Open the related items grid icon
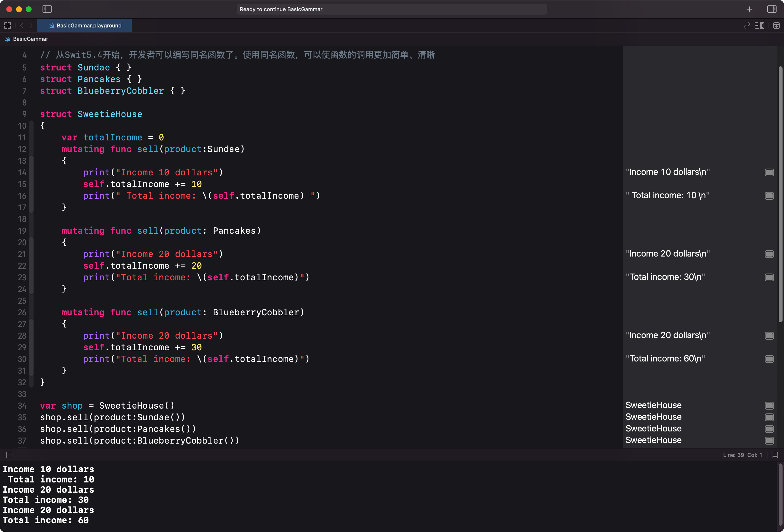 [8, 25]
